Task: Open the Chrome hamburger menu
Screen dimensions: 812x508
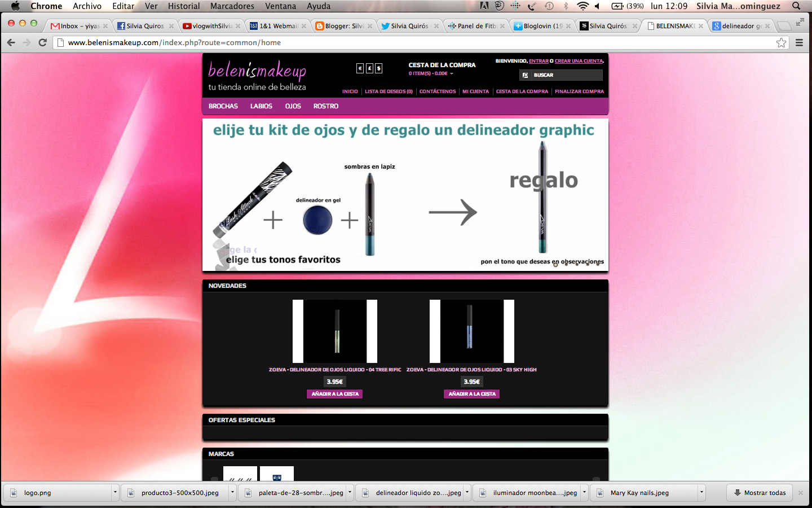Action: click(x=799, y=42)
